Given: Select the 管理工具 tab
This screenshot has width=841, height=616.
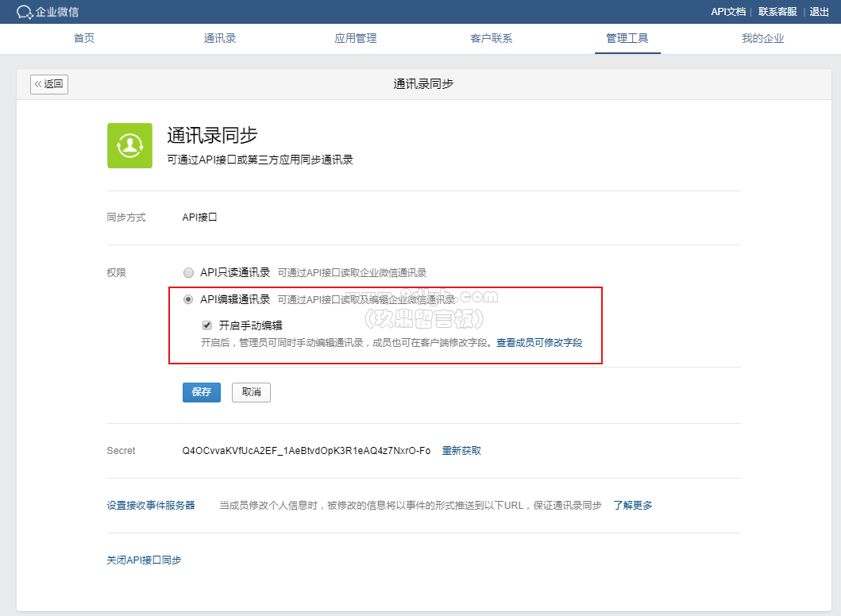Looking at the screenshot, I should tap(627, 38).
